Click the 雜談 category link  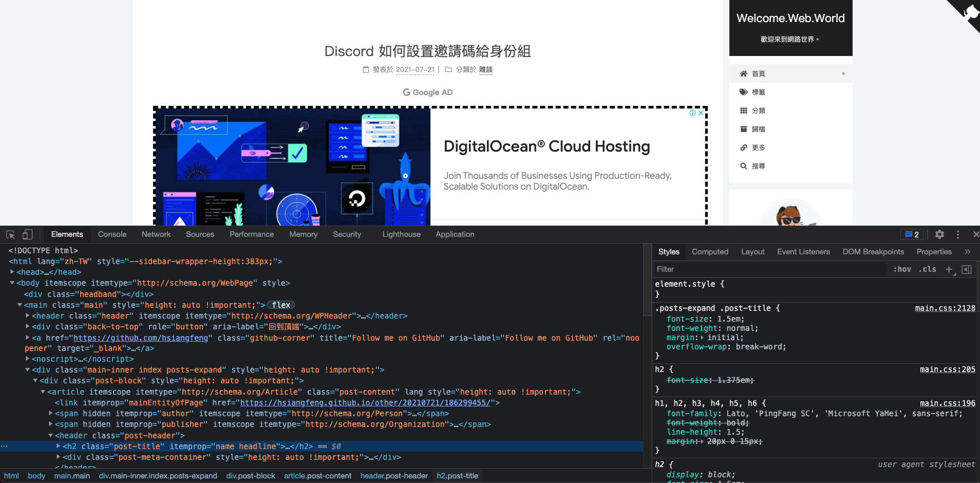click(485, 69)
